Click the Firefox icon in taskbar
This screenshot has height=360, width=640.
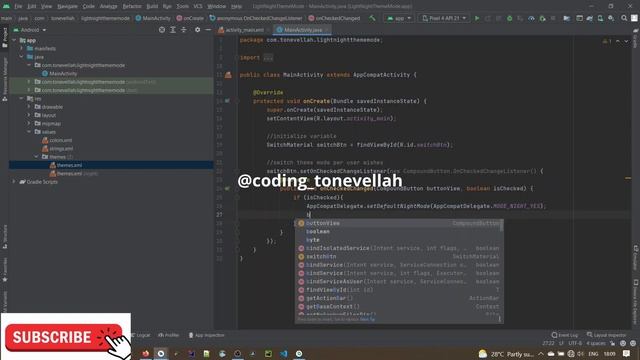click(145, 353)
